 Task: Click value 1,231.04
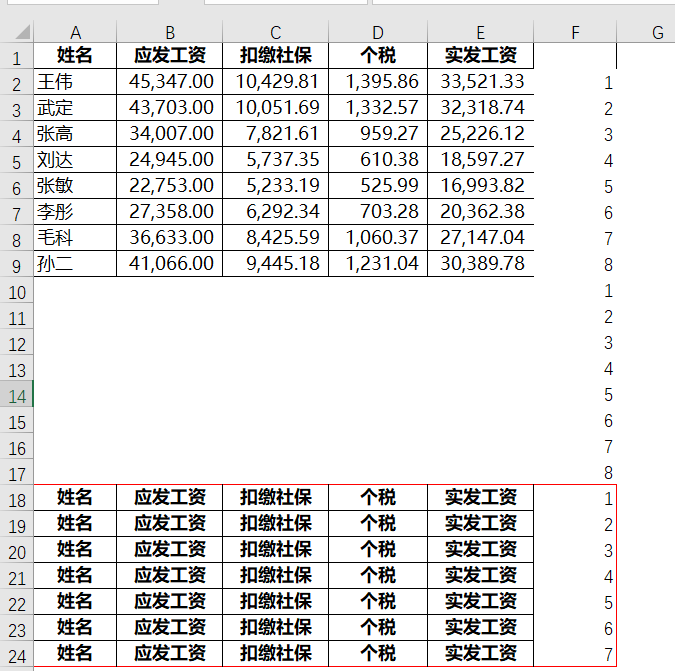(378, 263)
